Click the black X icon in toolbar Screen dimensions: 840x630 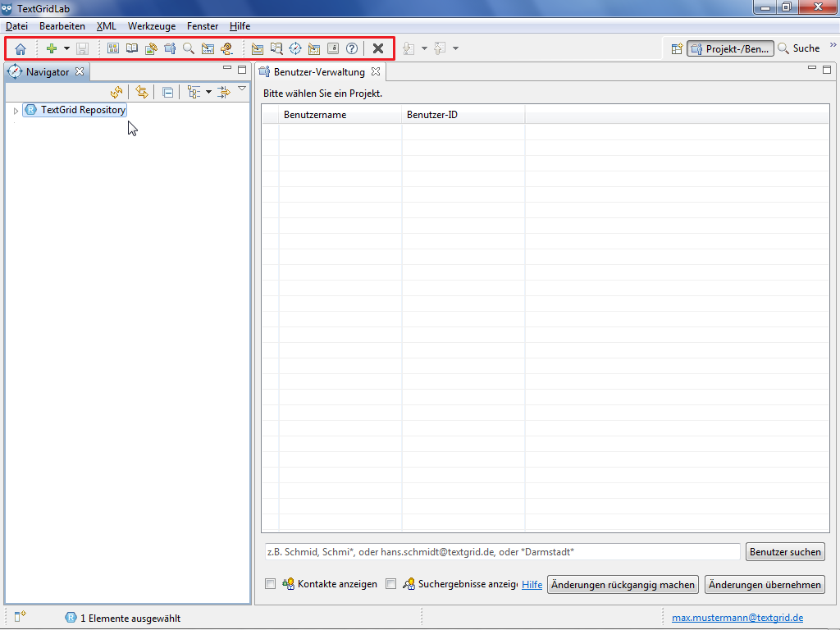378,48
